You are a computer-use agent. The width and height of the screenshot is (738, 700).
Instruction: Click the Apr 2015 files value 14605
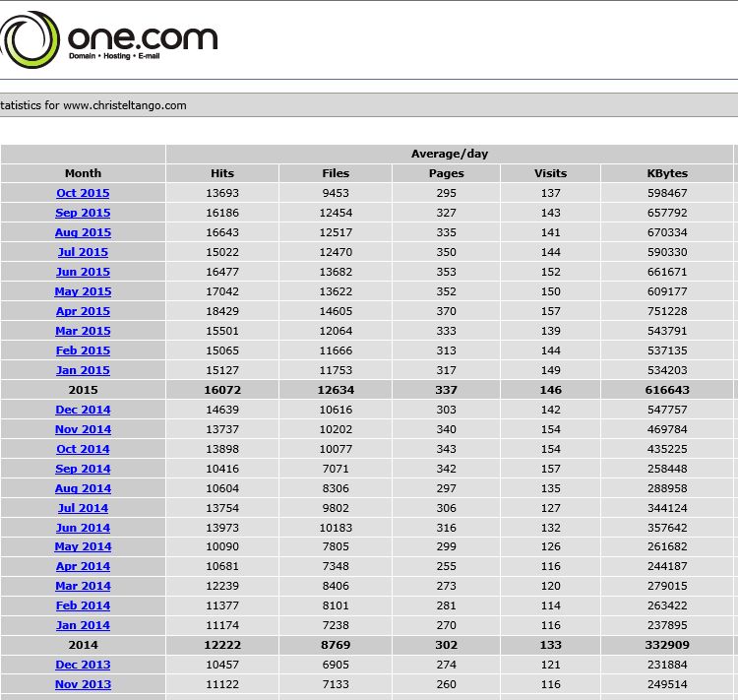(x=336, y=312)
